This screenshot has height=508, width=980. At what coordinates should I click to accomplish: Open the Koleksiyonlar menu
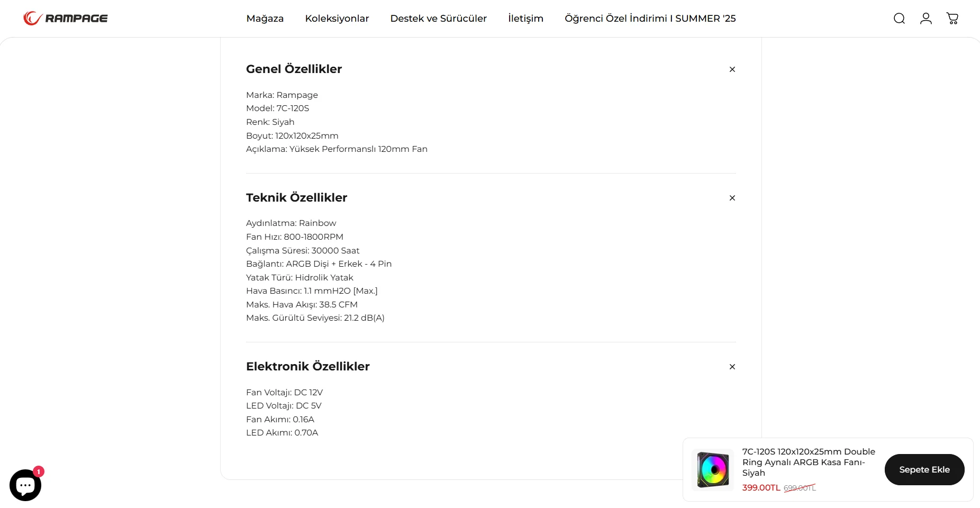tap(337, 19)
